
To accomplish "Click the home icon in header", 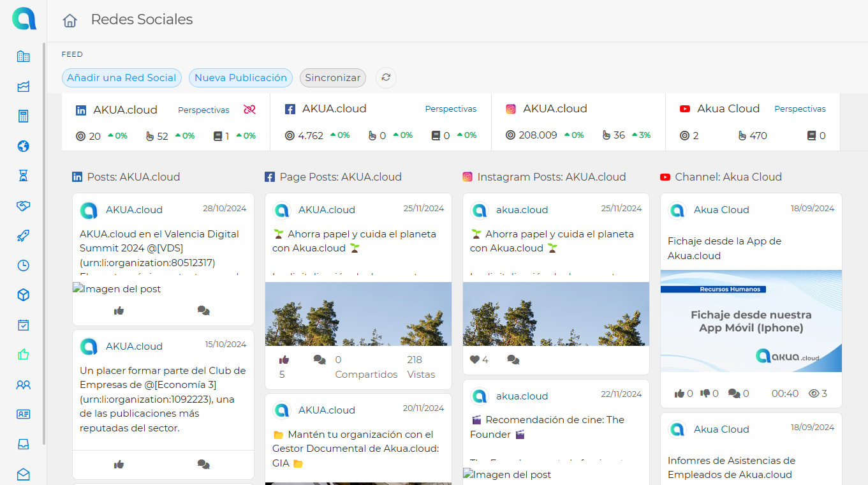I will [x=70, y=20].
